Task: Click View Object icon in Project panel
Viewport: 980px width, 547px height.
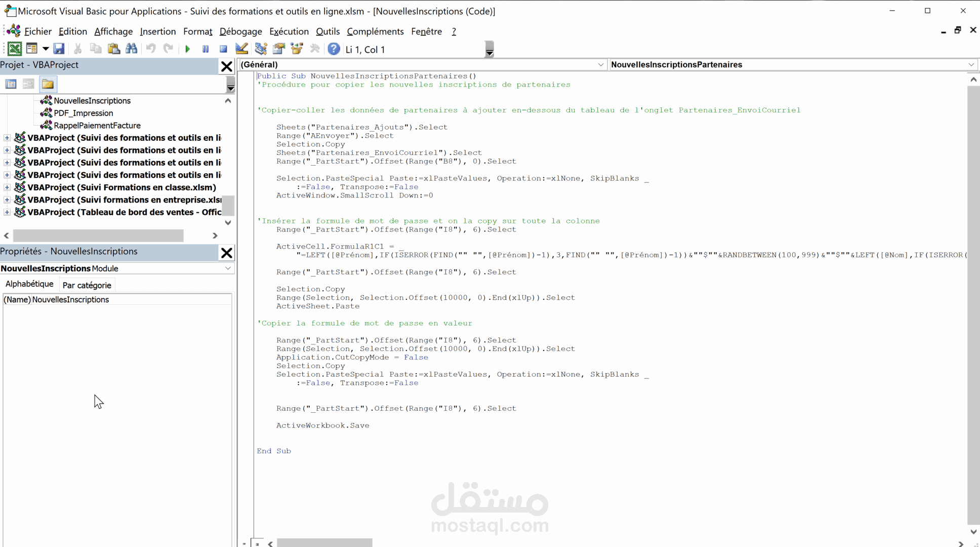Action: [x=29, y=84]
